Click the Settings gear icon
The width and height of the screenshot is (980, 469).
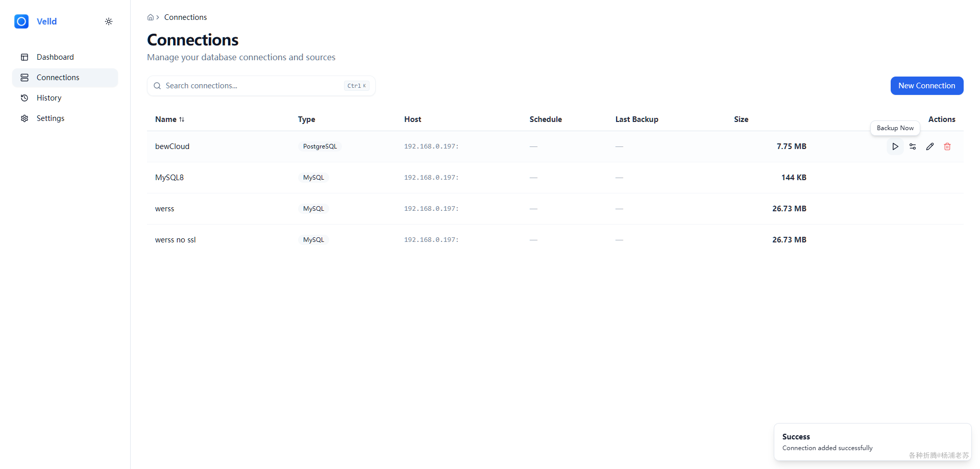click(24, 118)
